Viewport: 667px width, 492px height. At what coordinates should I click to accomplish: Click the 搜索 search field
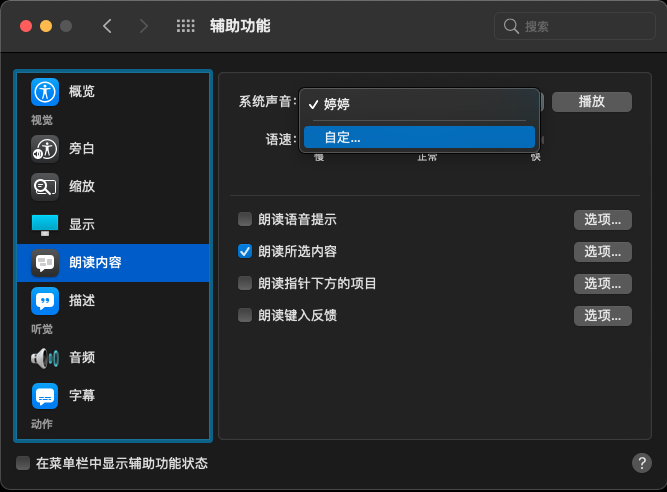click(x=575, y=26)
